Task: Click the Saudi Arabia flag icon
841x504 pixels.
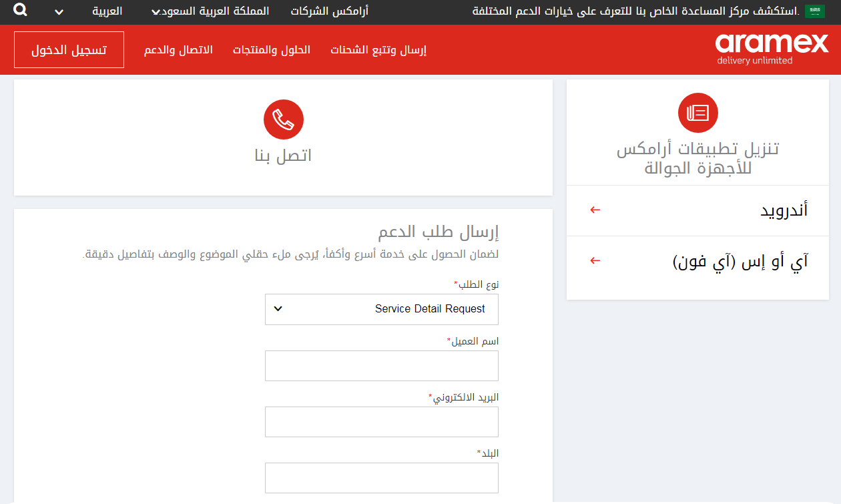Action: click(815, 11)
